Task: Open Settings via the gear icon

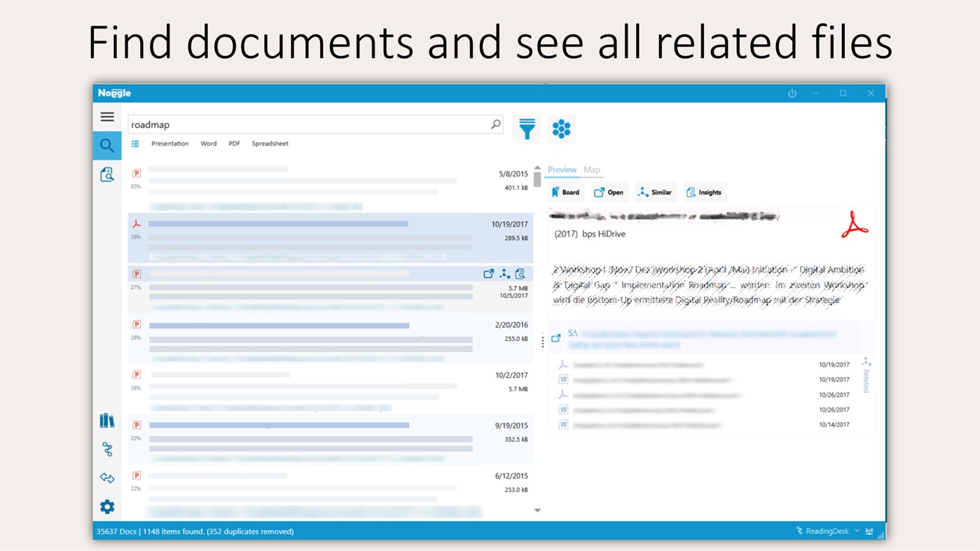Action: [106, 506]
